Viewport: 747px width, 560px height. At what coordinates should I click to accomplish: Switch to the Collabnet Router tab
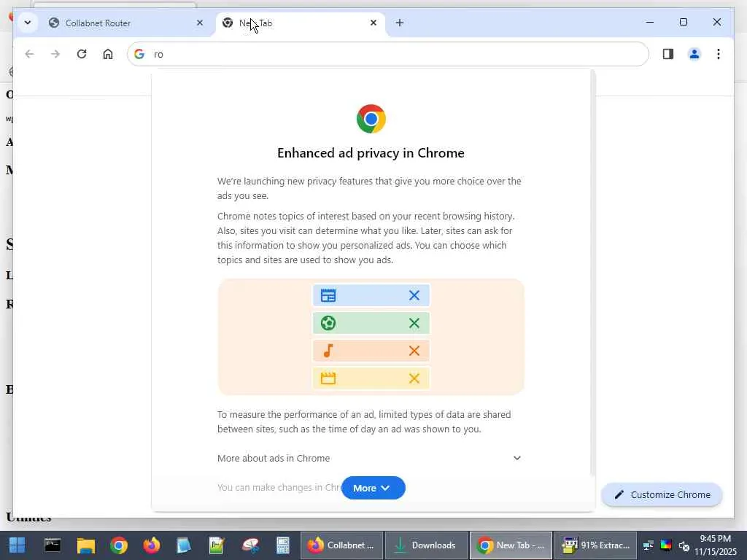tap(126, 23)
